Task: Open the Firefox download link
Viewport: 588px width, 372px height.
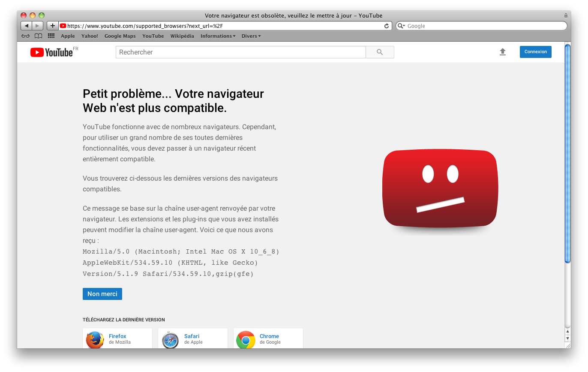Action: click(x=117, y=336)
